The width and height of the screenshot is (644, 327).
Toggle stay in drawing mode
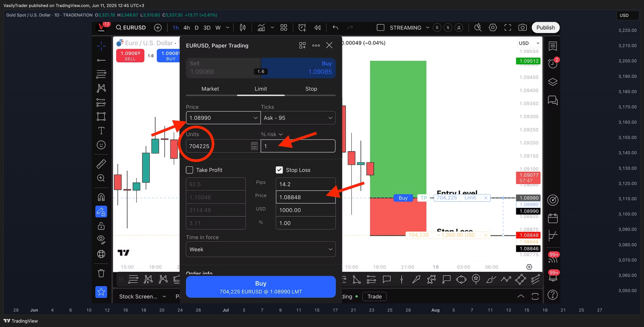tap(101, 212)
